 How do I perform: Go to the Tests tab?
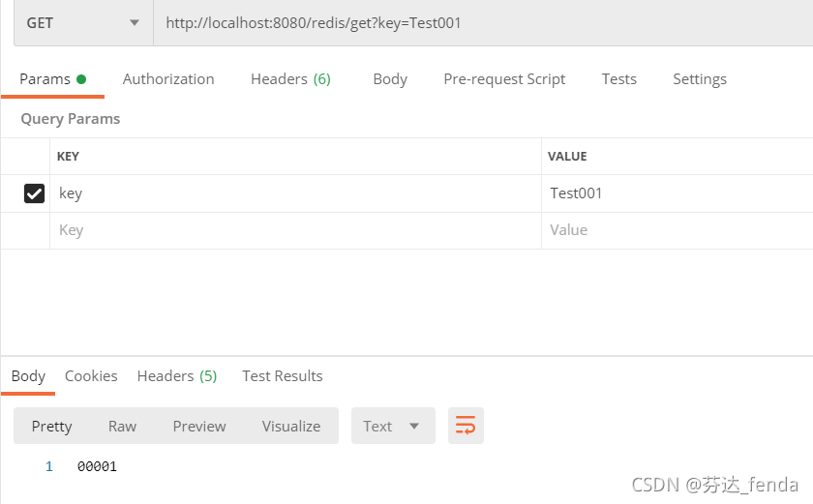(619, 79)
